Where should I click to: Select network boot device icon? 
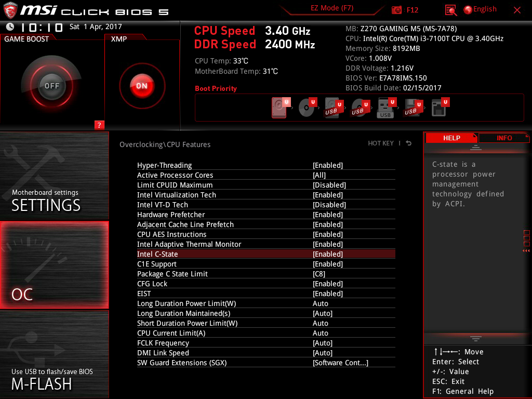(440, 107)
